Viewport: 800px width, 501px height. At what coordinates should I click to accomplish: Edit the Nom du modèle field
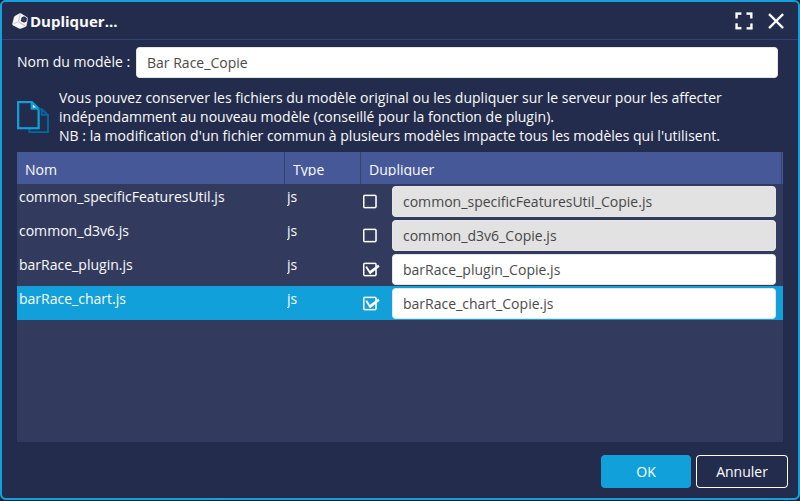pos(456,62)
